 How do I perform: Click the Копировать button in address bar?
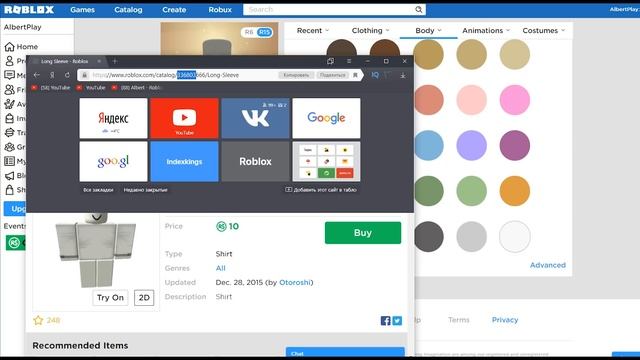(x=296, y=75)
